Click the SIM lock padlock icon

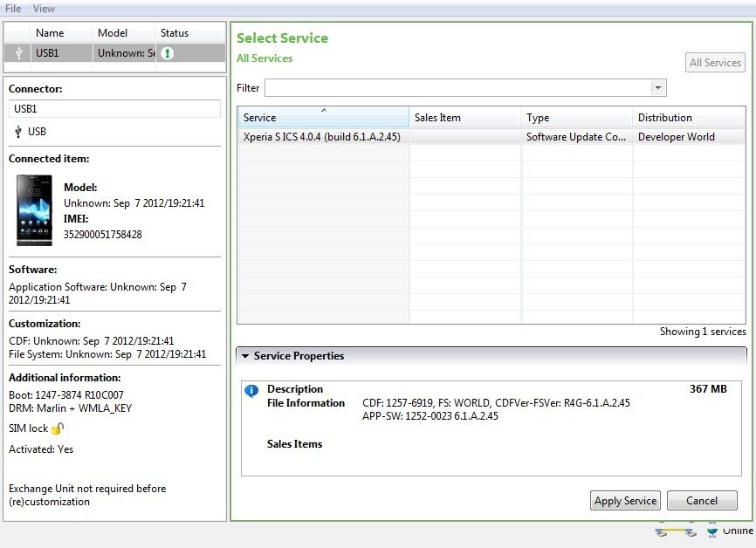click(58, 428)
